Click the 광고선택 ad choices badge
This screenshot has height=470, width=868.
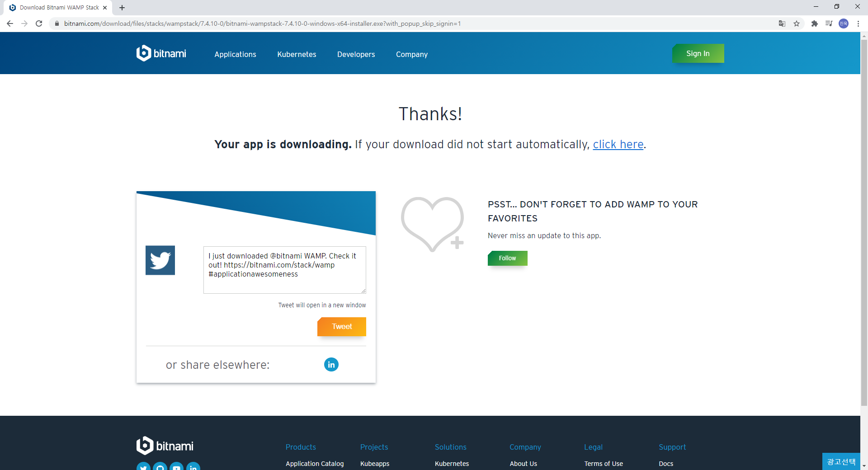(841, 461)
